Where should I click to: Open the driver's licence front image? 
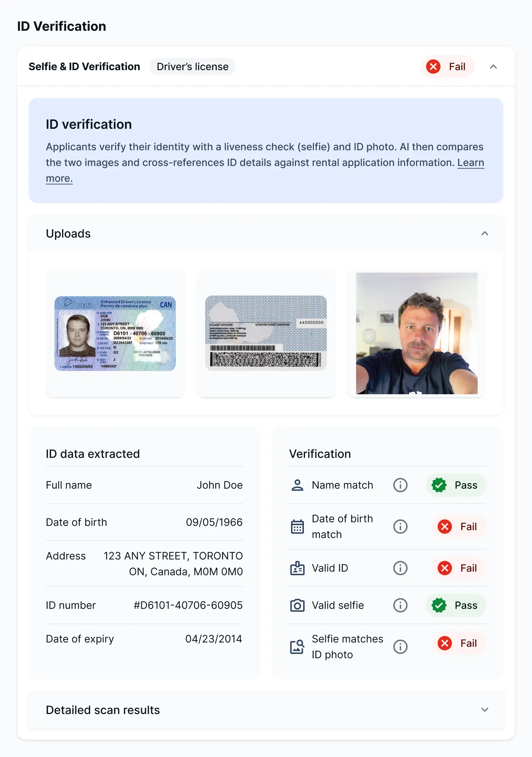[115, 333]
